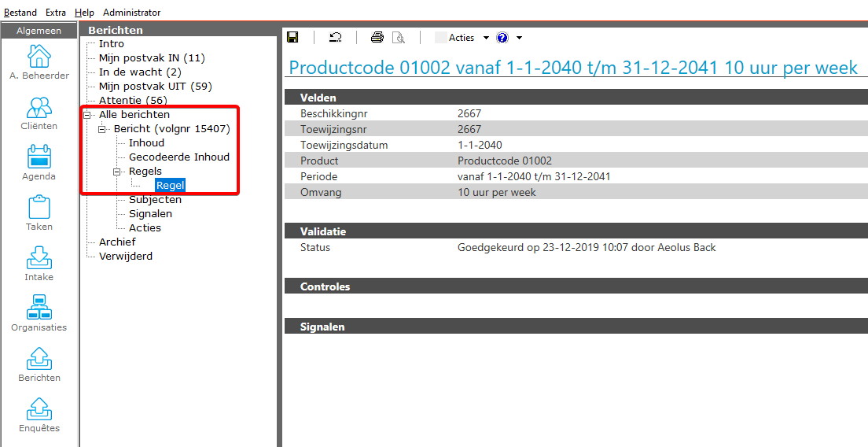The image size is (868, 447).
Task: Click the Print icon in toolbar
Action: coord(377,38)
